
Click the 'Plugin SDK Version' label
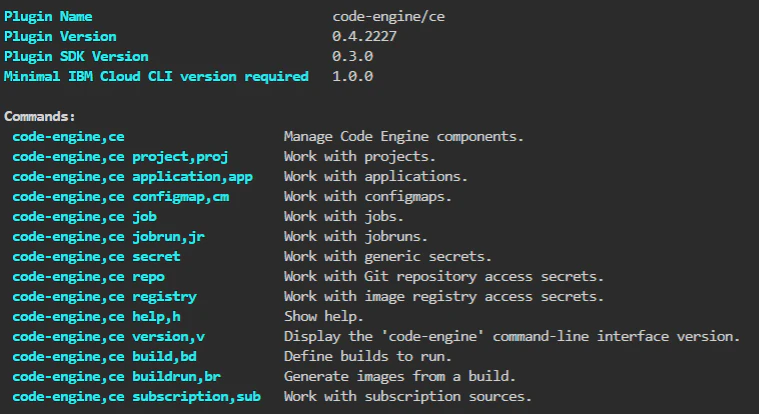coord(76,56)
